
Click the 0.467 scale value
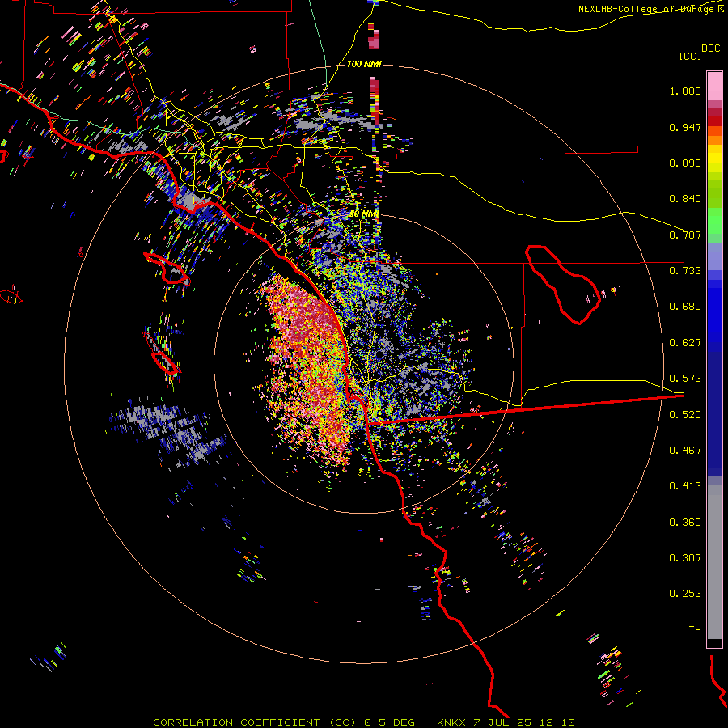[x=685, y=451]
